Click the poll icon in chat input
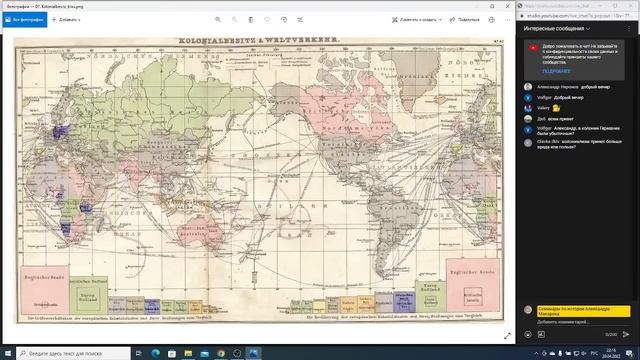 pyautogui.click(x=541, y=334)
